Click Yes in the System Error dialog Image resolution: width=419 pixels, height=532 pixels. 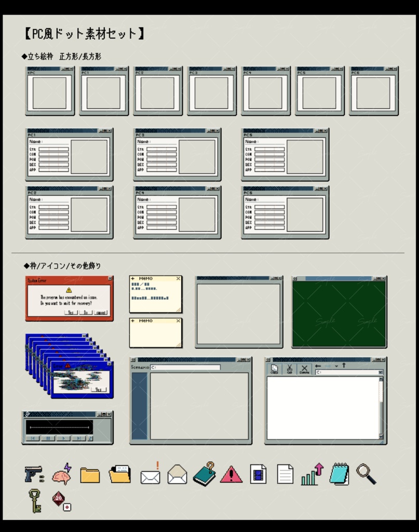pos(71,313)
